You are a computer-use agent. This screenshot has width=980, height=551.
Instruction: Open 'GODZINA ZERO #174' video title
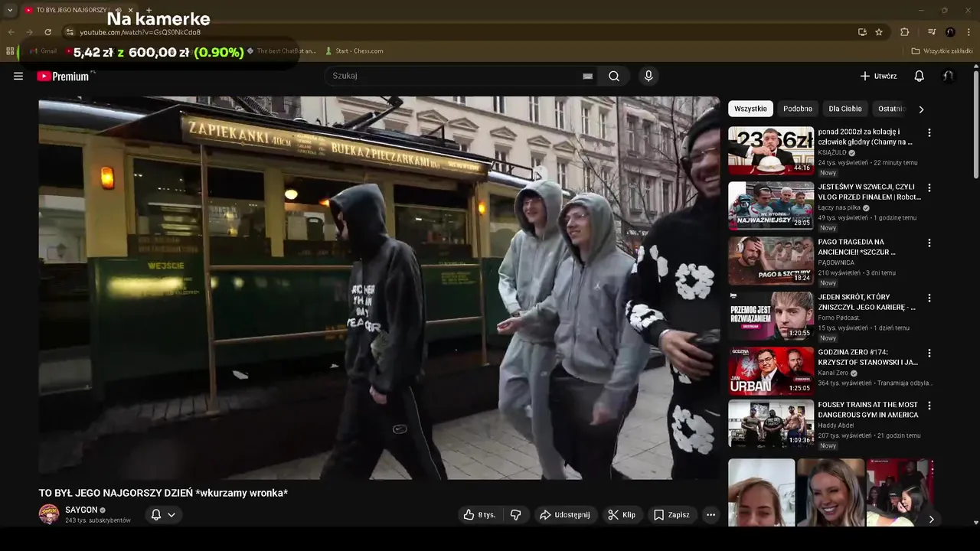pyautogui.click(x=868, y=357)
